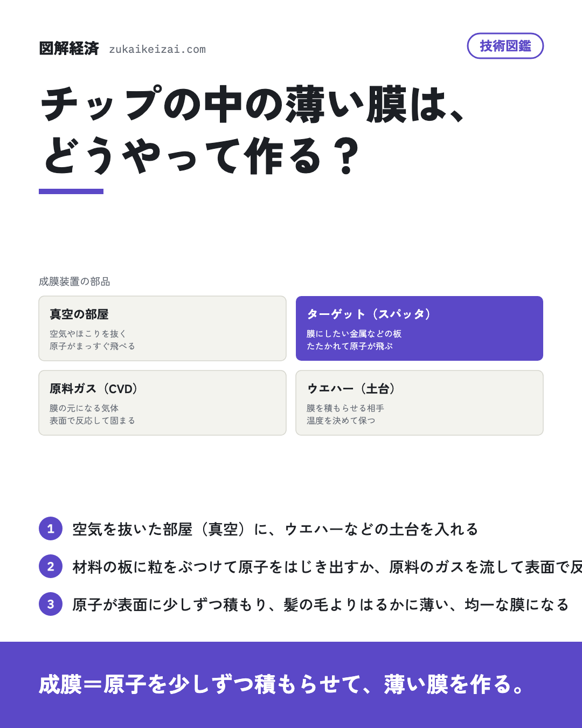Click the 図解経済 logo text
The height and width of the screenshot is (728, 582).
click(x=69, y=49)
